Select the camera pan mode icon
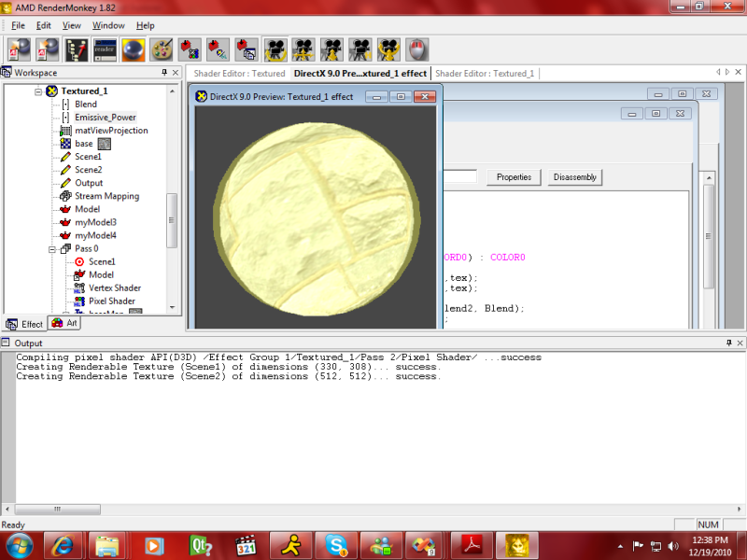 (x=303, y=49)
